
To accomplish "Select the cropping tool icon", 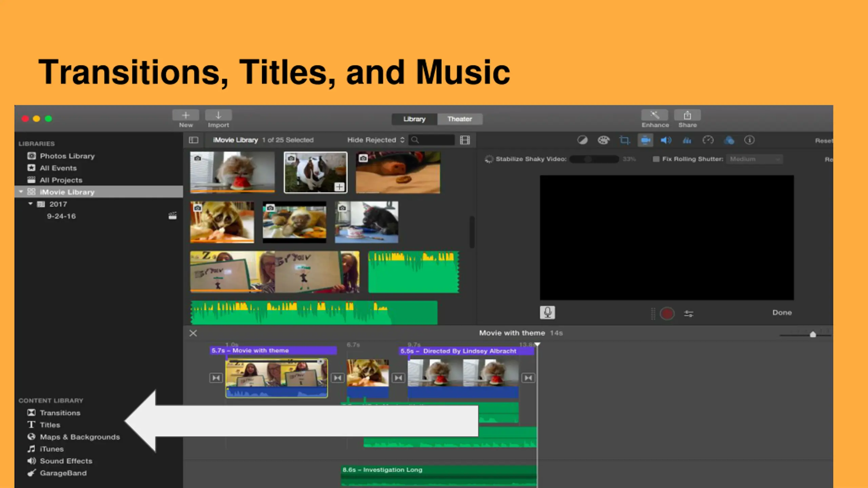I will [x=624, y=140].
